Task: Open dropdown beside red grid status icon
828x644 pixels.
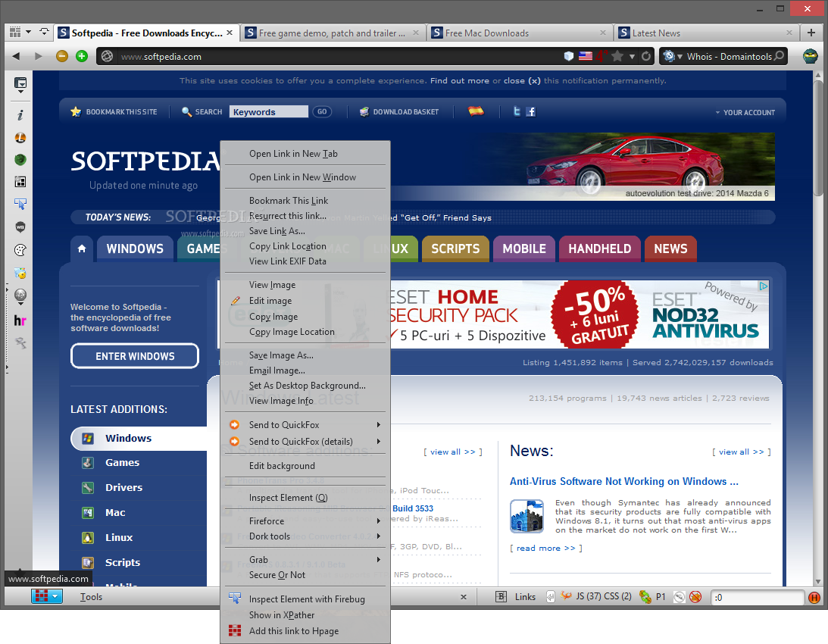Action: point(55,596)
